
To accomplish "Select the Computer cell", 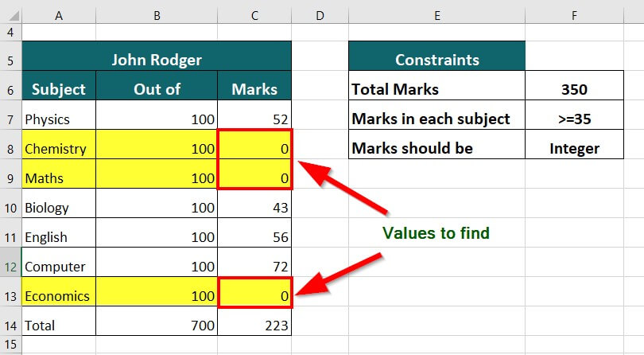I will 59,262.
